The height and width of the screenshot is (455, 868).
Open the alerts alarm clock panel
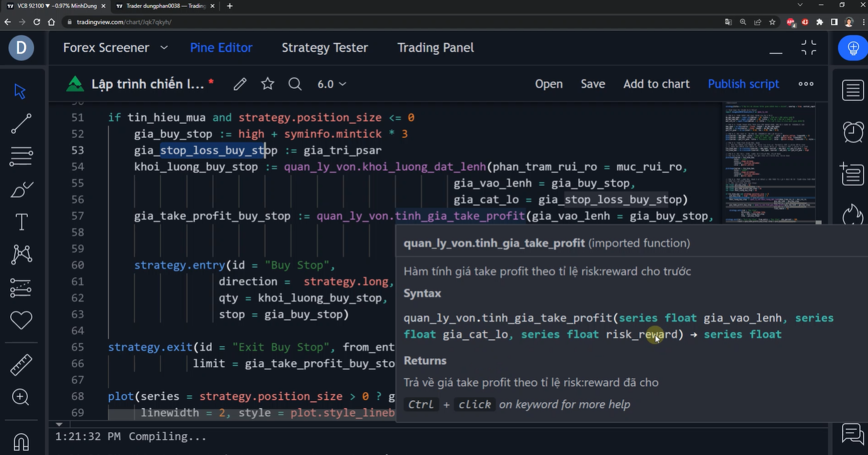853,132
